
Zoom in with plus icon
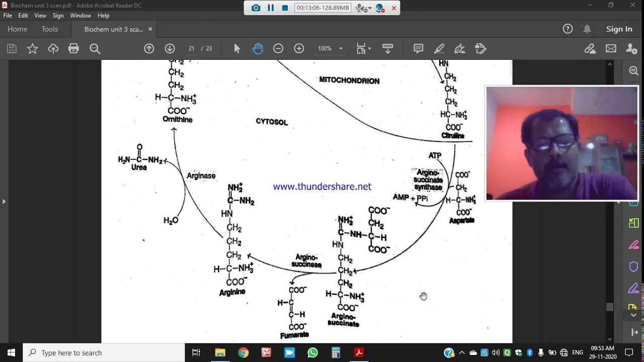pos(299,49)
